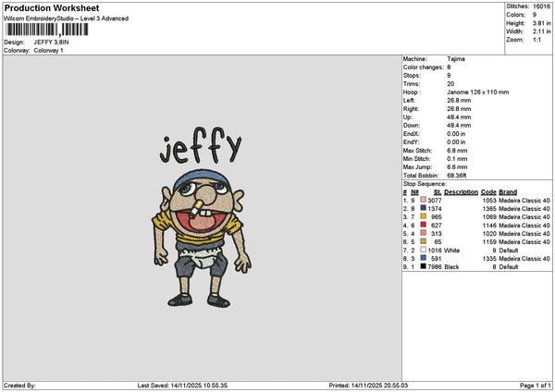This screenshot has height=392, width=555.
Task: Click the stitch count '3077' in row 1
Action: click(435, 201)
